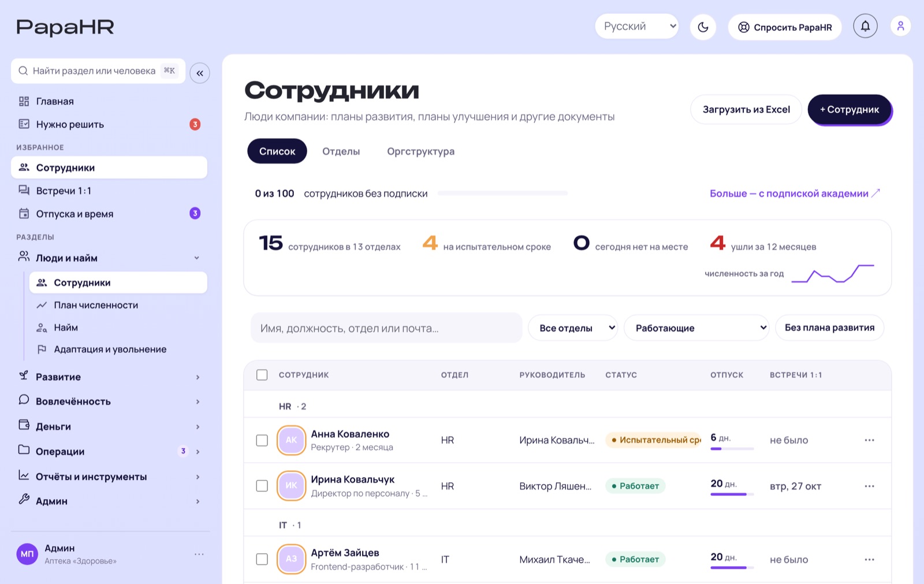Open the Русский language dropdown
Screen dimensions: 924x584
point(637,26)
